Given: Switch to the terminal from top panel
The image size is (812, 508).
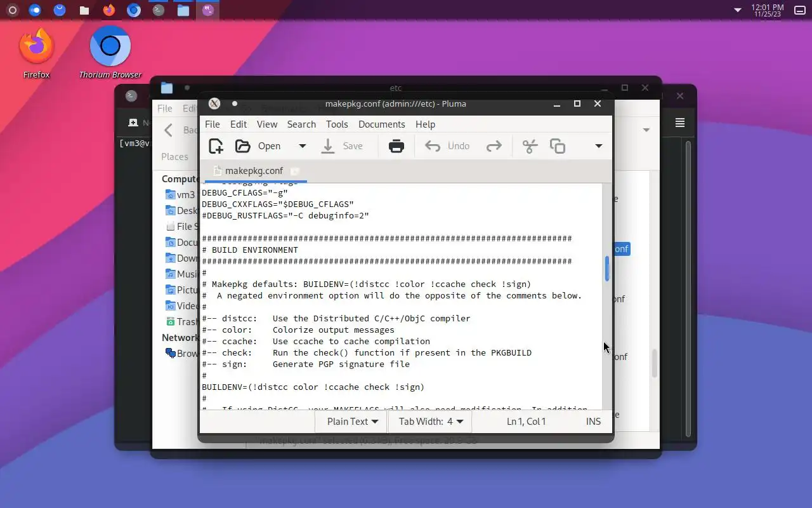Looking at the screenshot, I should 159,10.
